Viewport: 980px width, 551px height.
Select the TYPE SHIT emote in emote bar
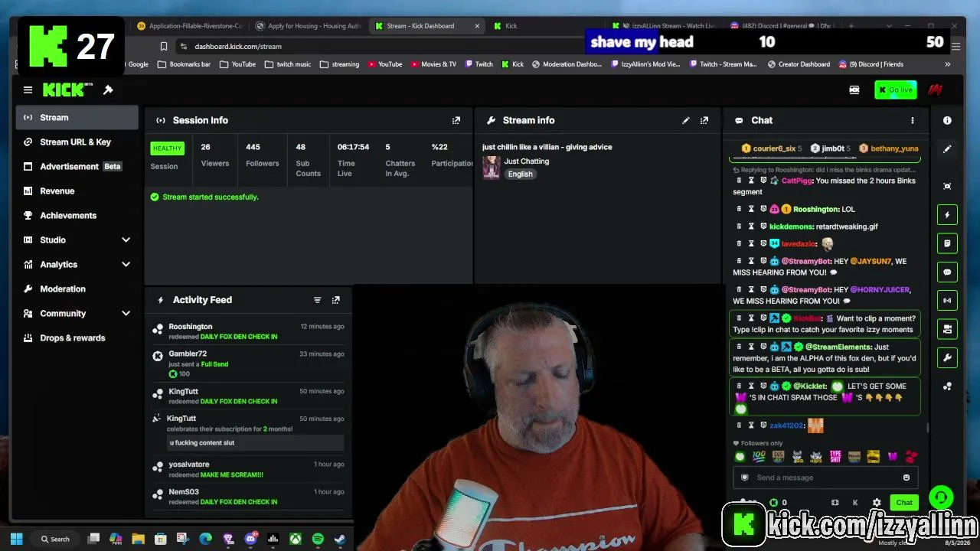click(835, 457)
